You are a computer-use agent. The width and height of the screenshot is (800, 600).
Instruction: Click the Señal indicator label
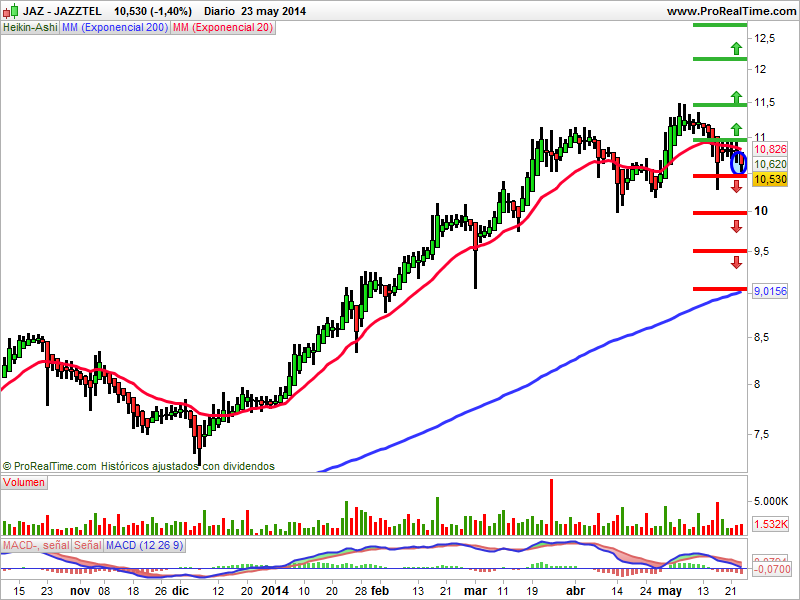point(88,545)
